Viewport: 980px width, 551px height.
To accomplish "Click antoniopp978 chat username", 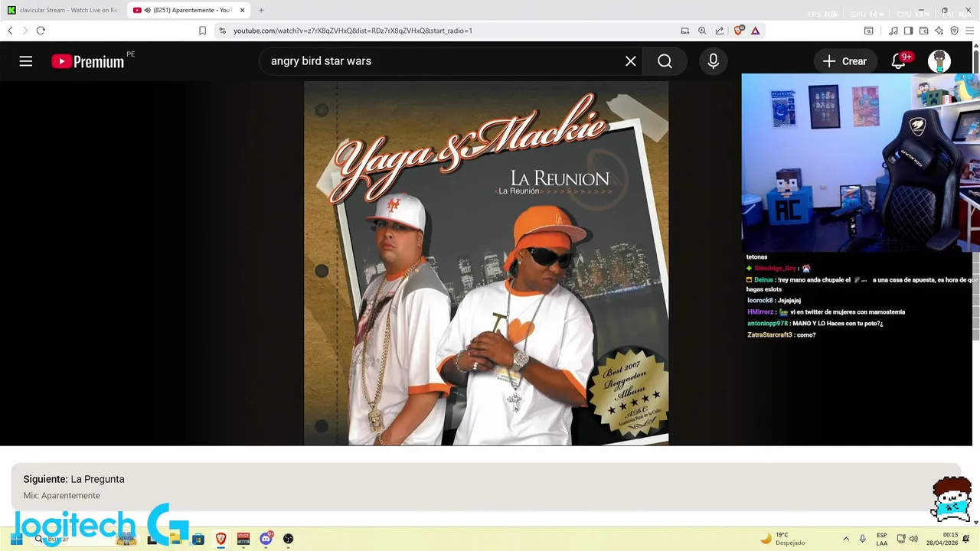I will click(x=767, y=324).
